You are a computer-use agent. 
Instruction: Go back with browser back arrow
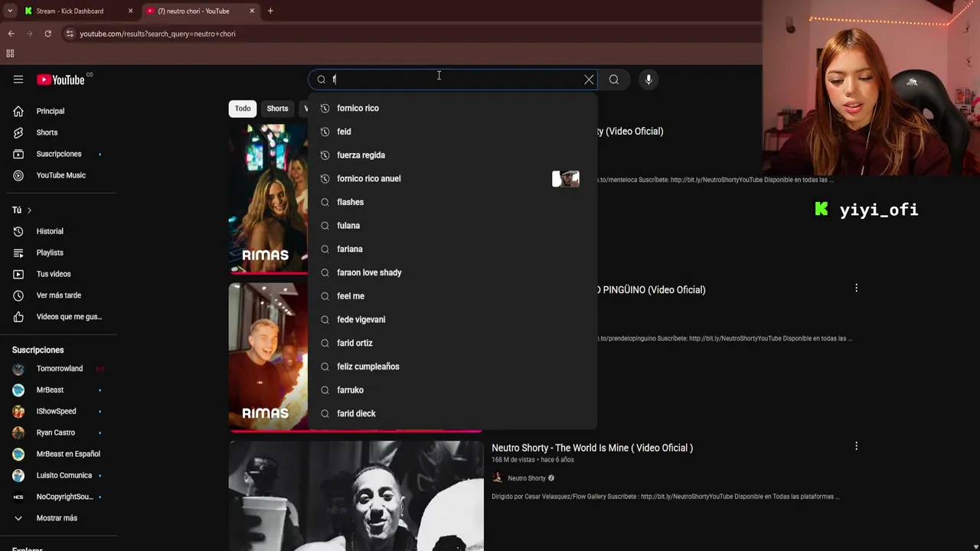tap(11, 34)
